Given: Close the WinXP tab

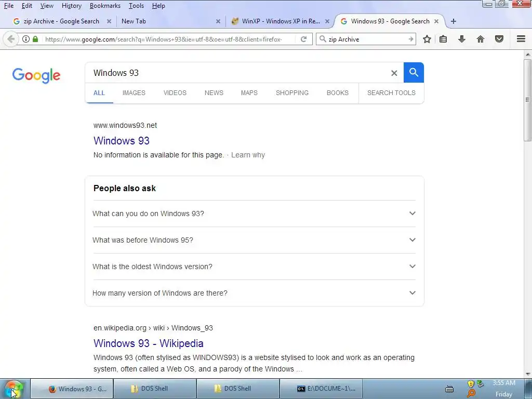Looking at the screenshot, I should point(327,21).
